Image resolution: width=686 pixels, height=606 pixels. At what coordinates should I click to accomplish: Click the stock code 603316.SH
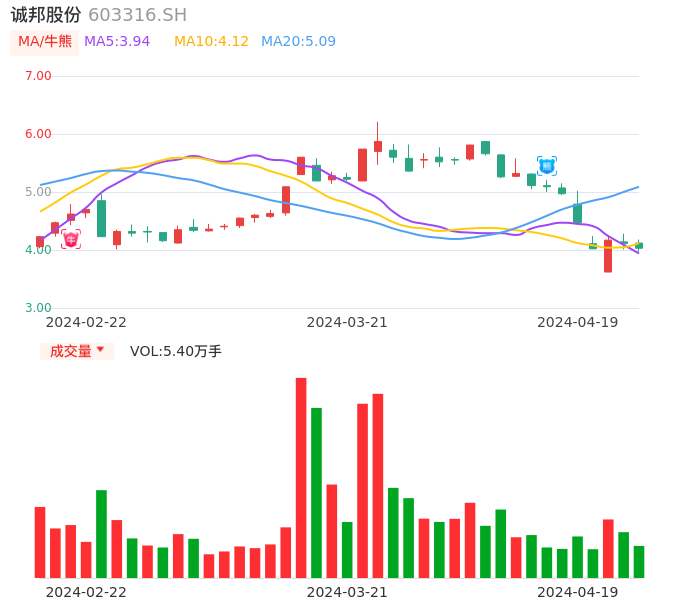(x=137, y=15)
